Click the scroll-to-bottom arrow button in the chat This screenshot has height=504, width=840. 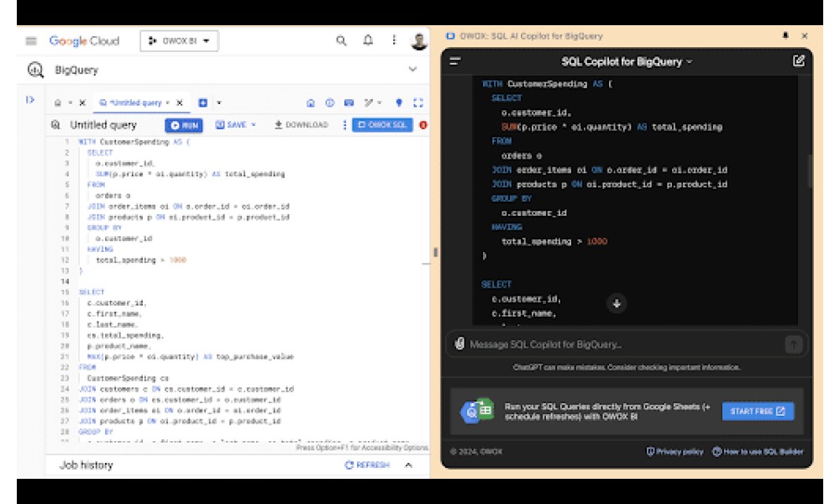(617, 303)
